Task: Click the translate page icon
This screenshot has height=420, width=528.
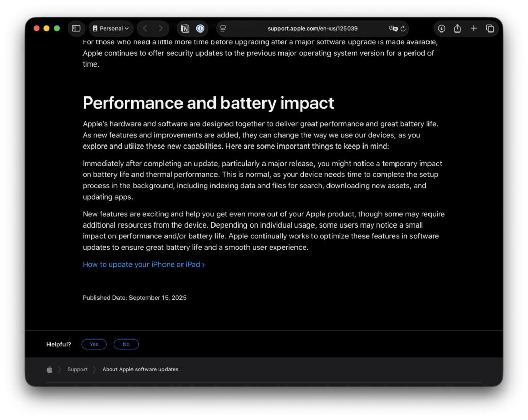Action: tap(393, 28)
